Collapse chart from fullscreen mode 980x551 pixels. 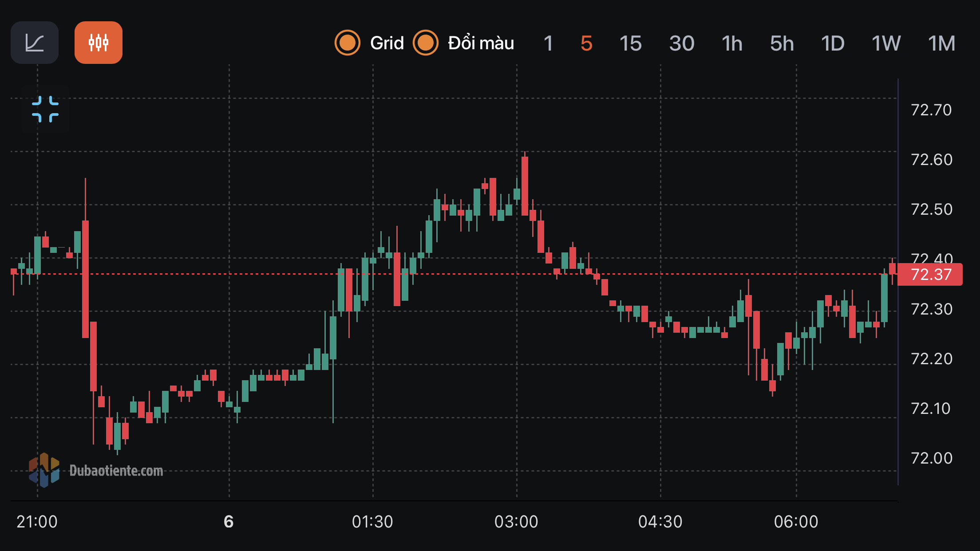pos(45,109)
